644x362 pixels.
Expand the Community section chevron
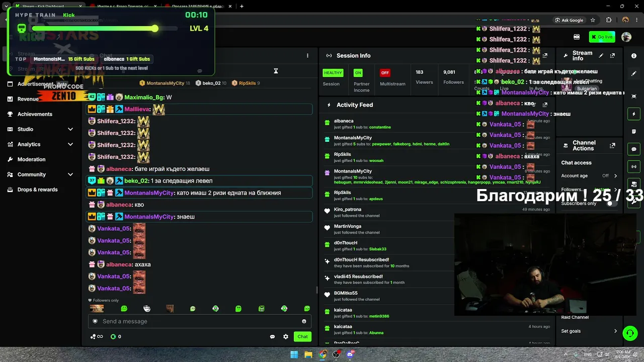[70, 174]
